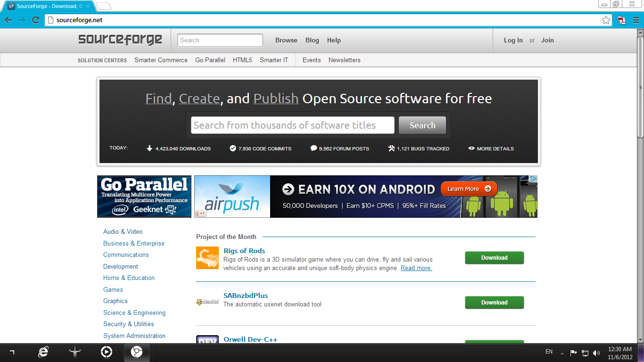Click the volume speaker tray icon
Image resolution: width=644 pixels, height=362 pixels.
(x=596, y=353)
